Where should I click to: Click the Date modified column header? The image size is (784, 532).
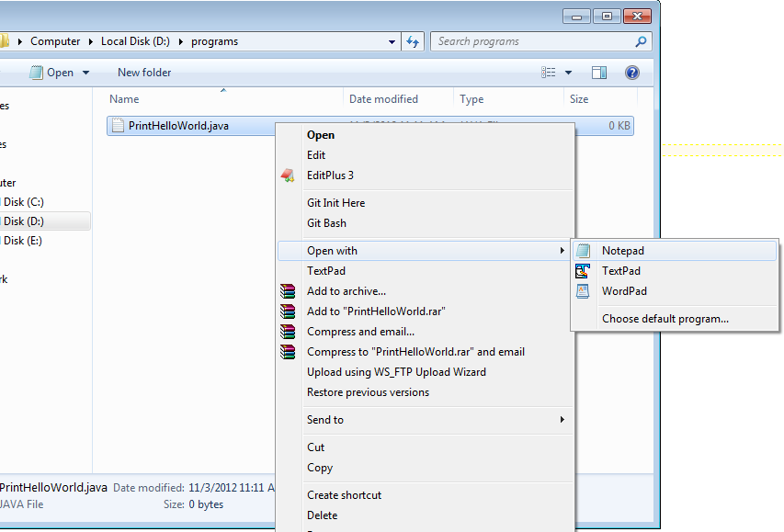pos(383,99)
